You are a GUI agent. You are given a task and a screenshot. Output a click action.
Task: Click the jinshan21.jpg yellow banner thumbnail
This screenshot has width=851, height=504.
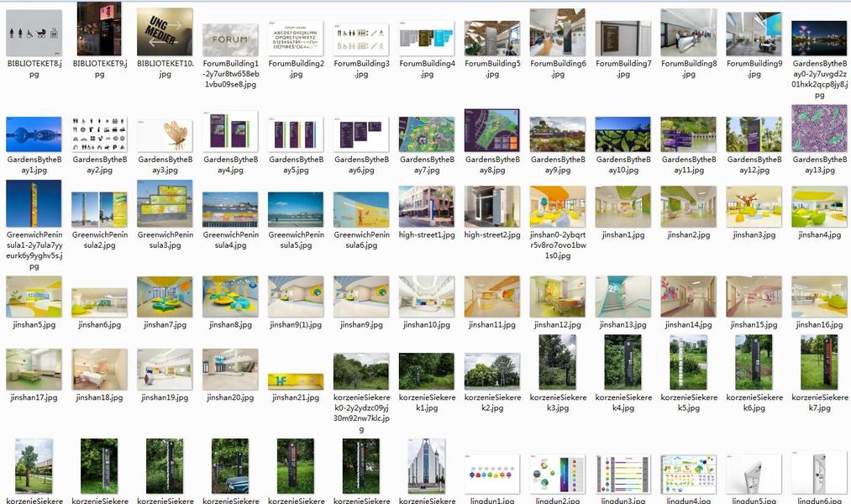(x=296, y=381)
